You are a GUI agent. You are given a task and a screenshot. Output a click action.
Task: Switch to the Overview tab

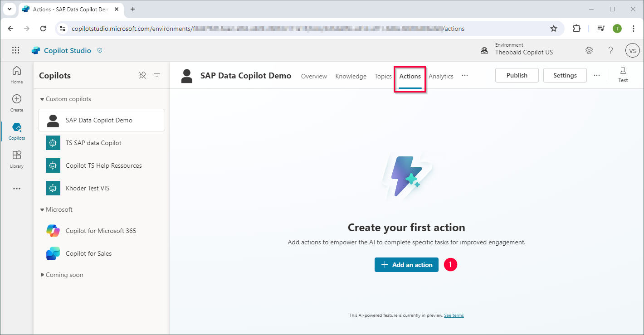click(314, 76)
